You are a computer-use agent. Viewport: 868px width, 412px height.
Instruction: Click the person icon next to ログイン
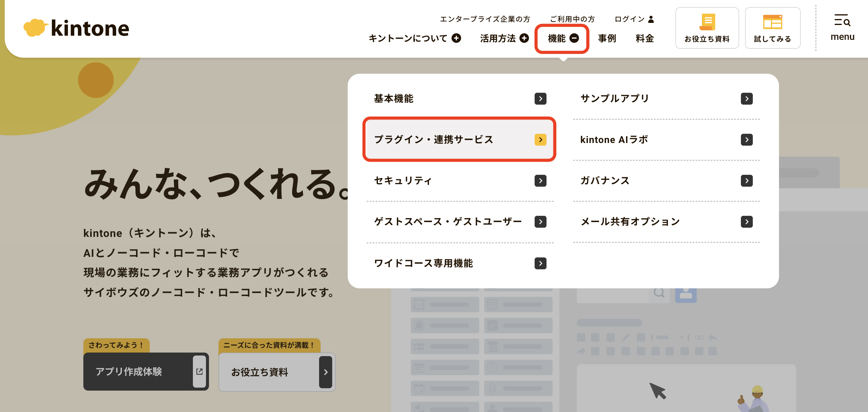pyautogui.click(x=651, y=19)
